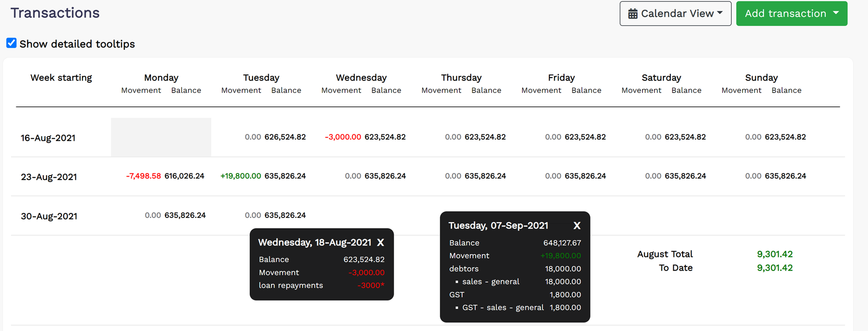Select the -7,498.58 Monday movement cell
This screenshot has width=868, height=331.
pos(143,176)
